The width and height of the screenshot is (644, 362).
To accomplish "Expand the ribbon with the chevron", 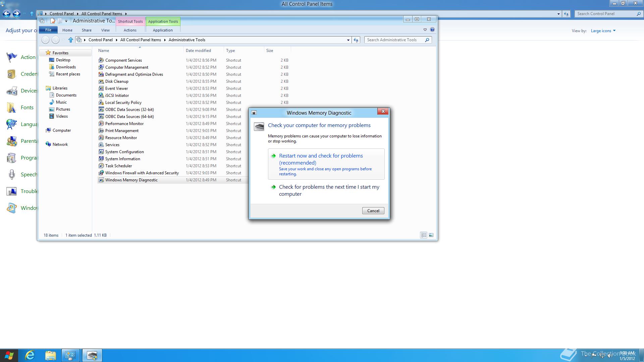I will tap(425, 30).
